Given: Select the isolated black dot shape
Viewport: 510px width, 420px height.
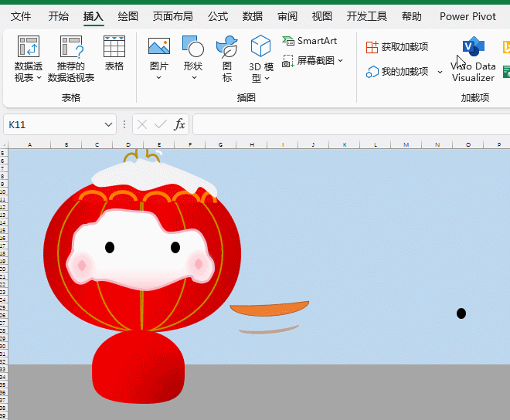Looking at the screenshot, I should (x=461, y=313).
